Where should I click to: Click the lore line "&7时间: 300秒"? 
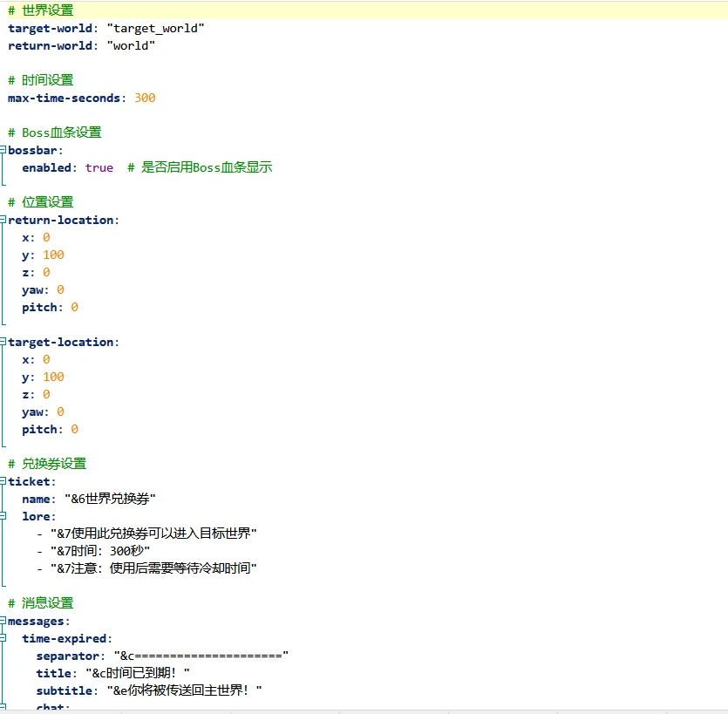(x=100, y=551)
